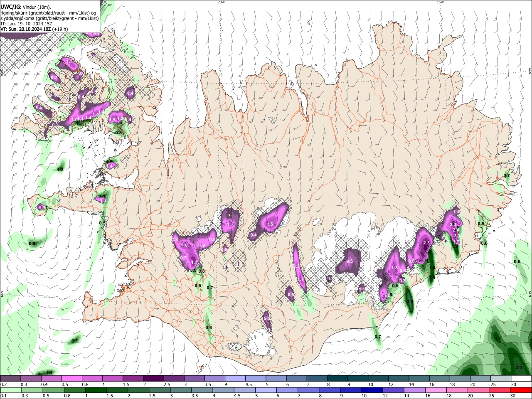
Task: Select the palest green 0.1 swatch in lower legend
Action: [x=11, y=390]
